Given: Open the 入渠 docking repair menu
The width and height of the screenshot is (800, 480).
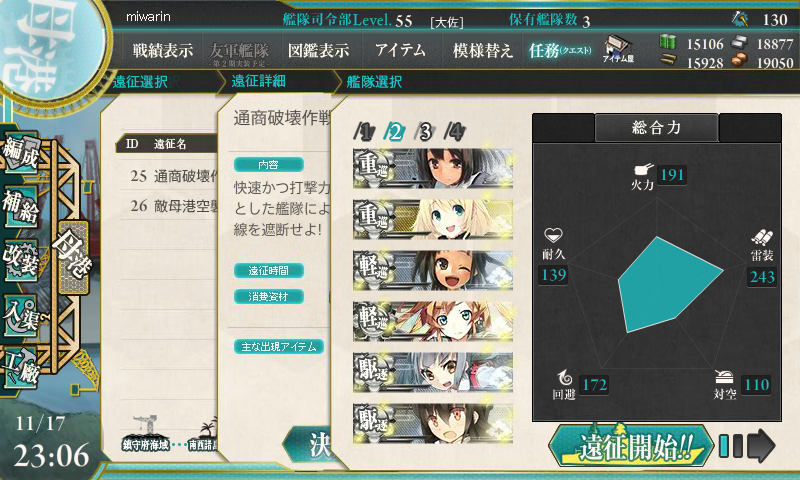Looking at the screenshot, I should click(x=21, y=316).
